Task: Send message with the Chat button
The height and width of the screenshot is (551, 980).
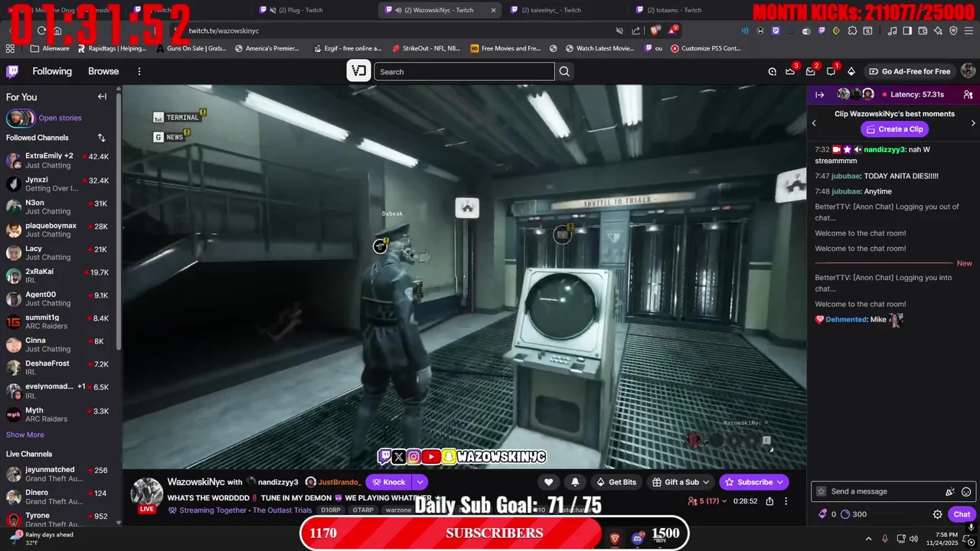Action: coord(962,514)
